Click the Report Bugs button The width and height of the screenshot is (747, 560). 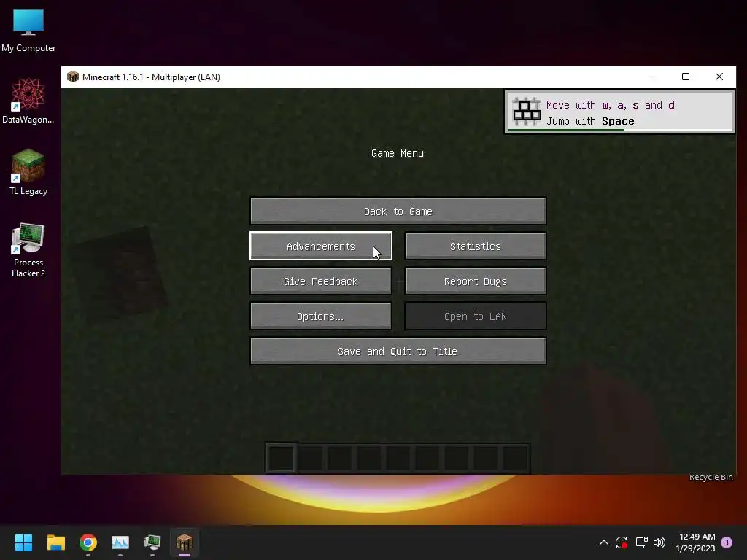pyautogui.click(x=475, y=281)
